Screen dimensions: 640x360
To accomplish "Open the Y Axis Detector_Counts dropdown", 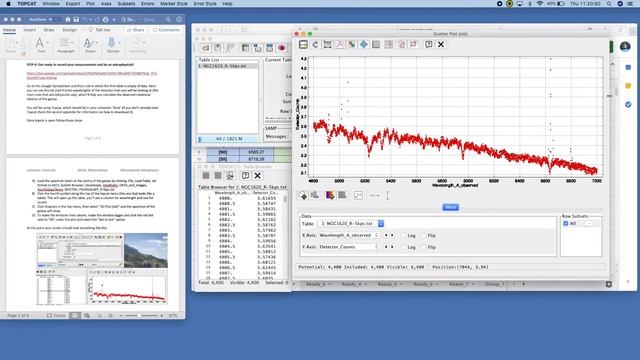I will tap(349, 247).
